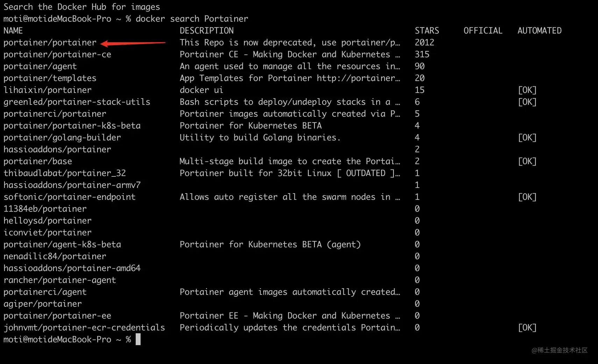Click the DESCRIPTION column header
The height and width of the screenshot is (364, 598).
(x=207, y=31)
